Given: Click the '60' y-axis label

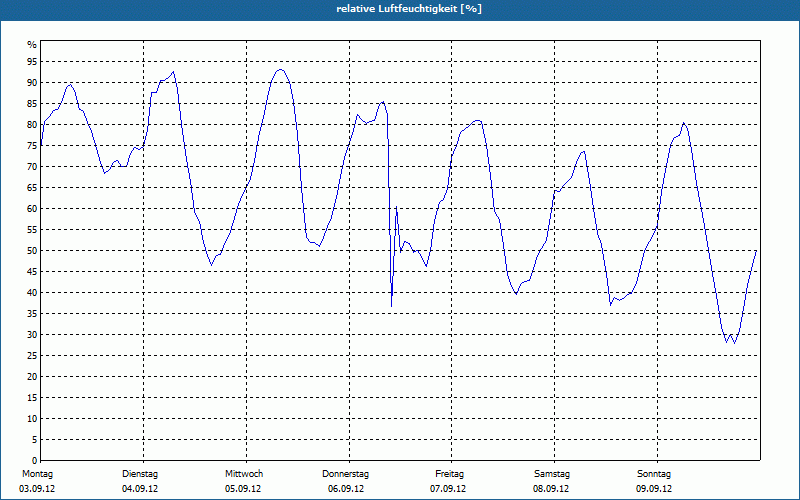Looking at the screenshot, I should 32,209.
